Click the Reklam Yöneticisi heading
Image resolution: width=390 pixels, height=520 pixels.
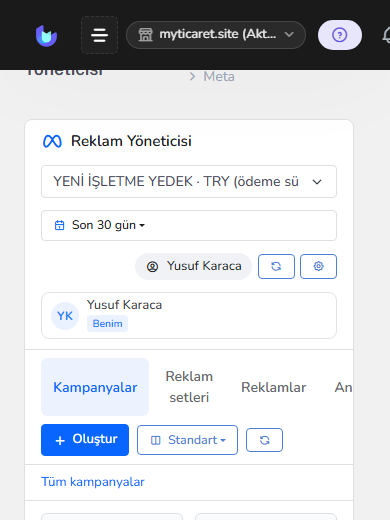pyautogui.click(x=131, y=141)
